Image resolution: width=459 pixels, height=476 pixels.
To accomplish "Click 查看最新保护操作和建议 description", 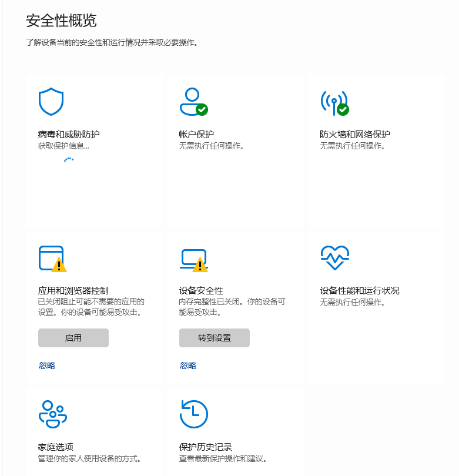I will coord(223,458).
